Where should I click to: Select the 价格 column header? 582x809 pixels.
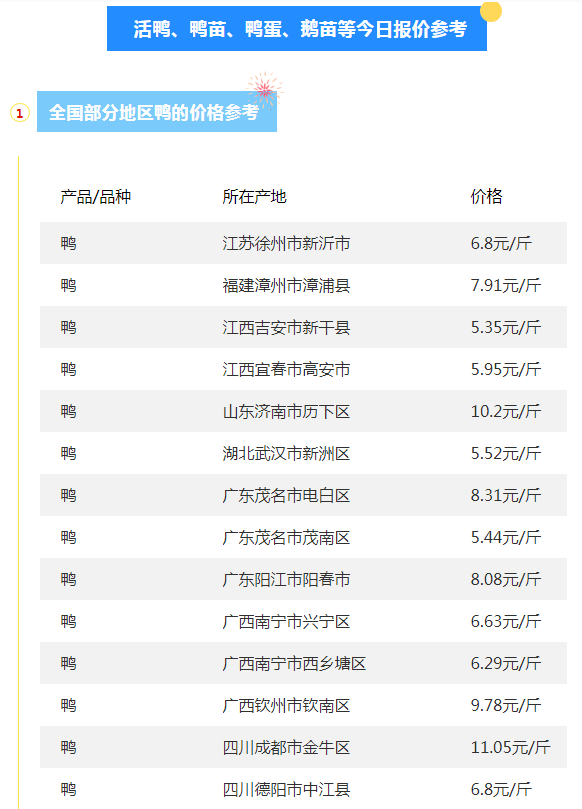(x=486, y=197)
